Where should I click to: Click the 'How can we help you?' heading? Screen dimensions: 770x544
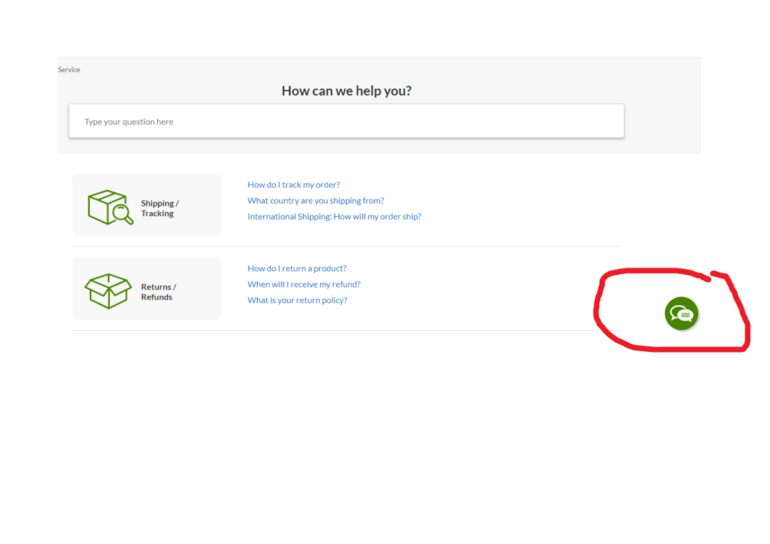pyautogui.click(x=346, y=91)
